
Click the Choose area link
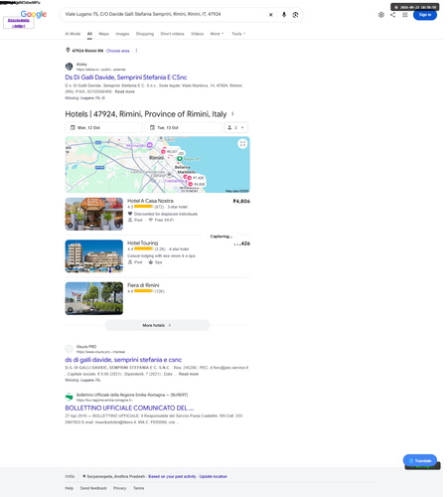coord(118,51)
